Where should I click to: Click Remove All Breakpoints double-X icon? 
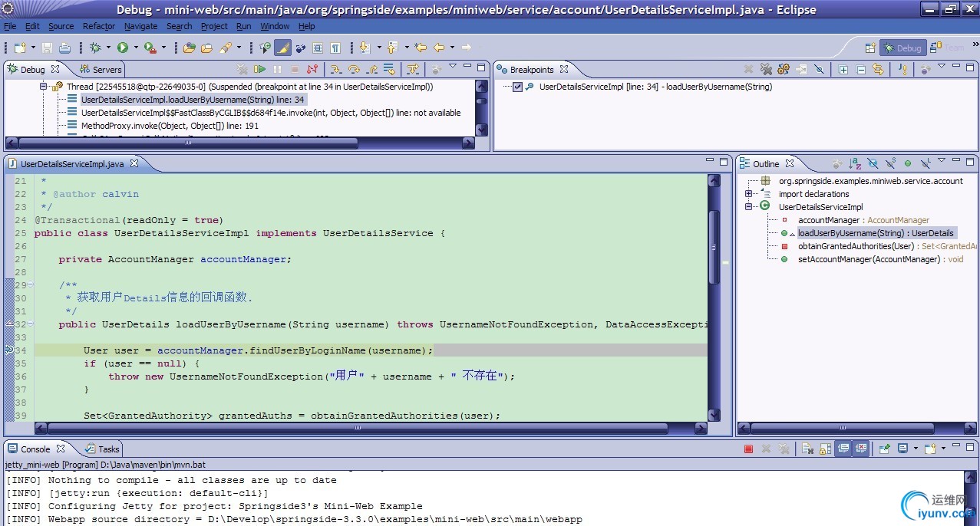pos(766,69)
